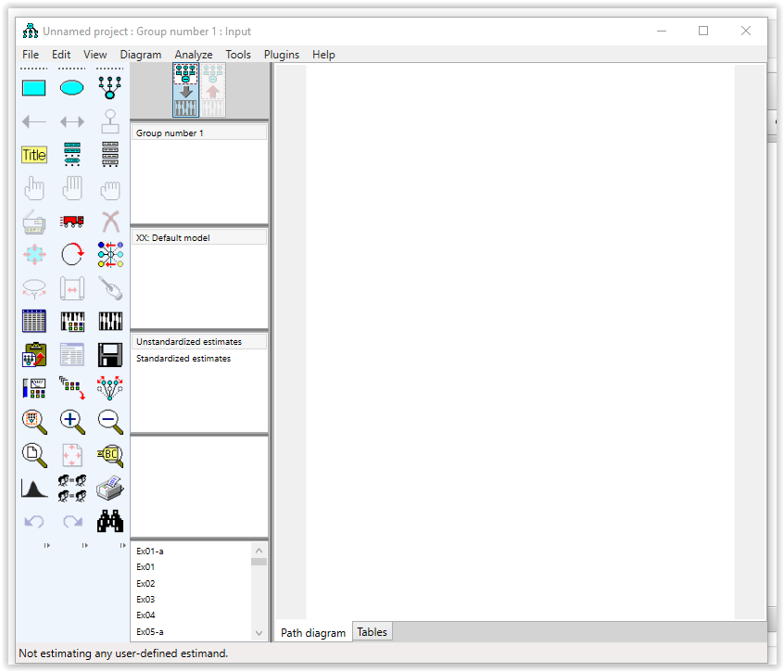Toggle the preserve symmetries tool

pos(110,388)
